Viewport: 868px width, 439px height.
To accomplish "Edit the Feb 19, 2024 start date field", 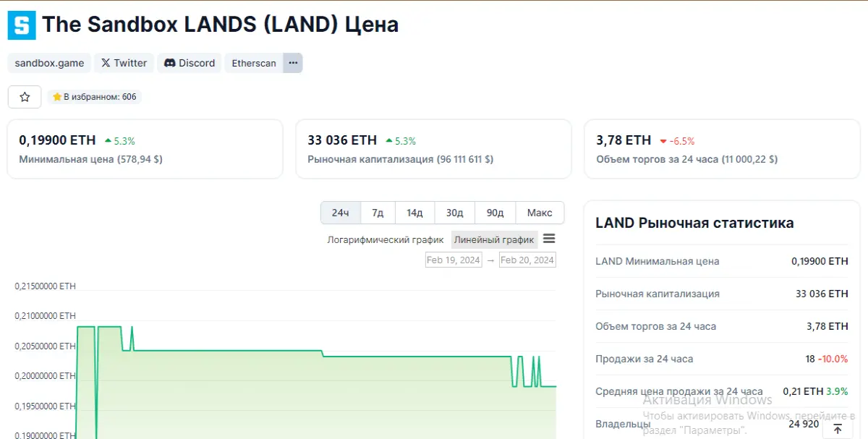I will [x=454, y=260].
